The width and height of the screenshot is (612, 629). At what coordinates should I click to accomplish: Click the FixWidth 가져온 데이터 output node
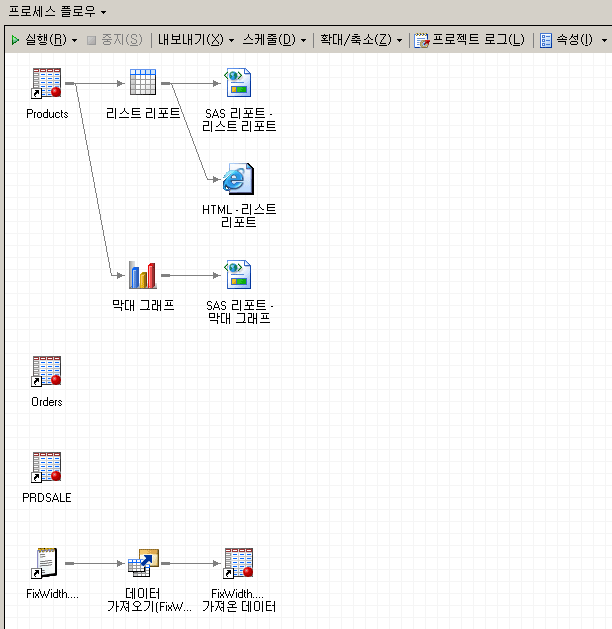click(238, 563)
